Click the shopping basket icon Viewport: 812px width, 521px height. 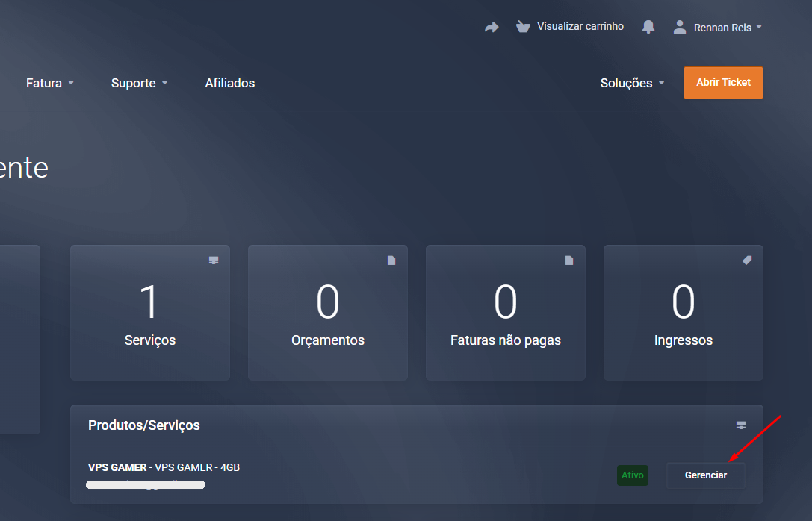(x=523, y=27)
